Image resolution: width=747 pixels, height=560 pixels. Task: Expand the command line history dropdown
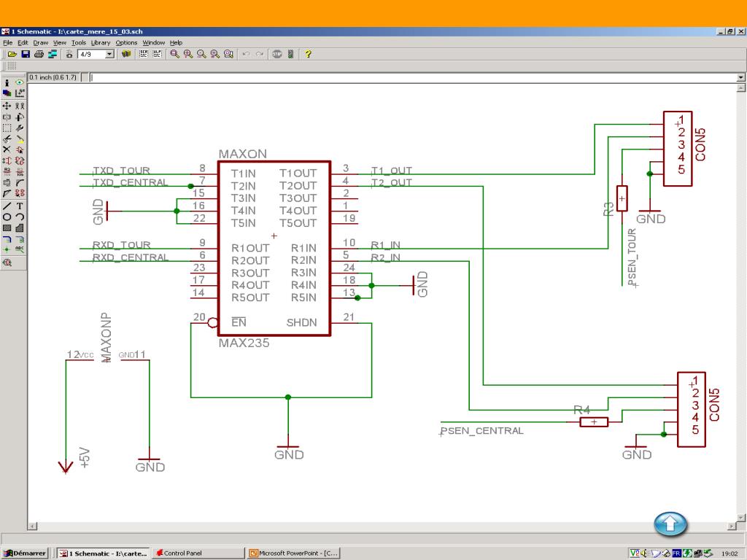click(741, 77)
